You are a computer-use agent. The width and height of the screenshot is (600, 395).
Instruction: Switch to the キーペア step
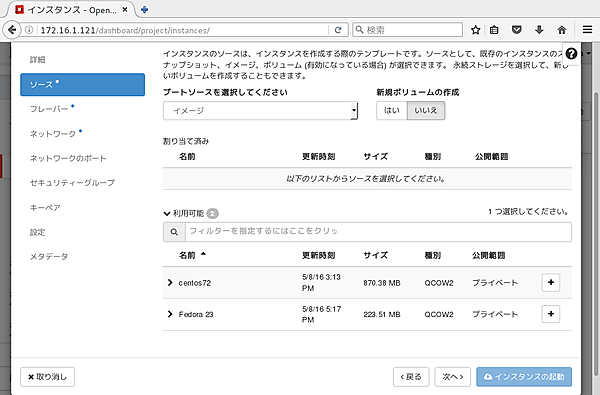tap(45, 207)
